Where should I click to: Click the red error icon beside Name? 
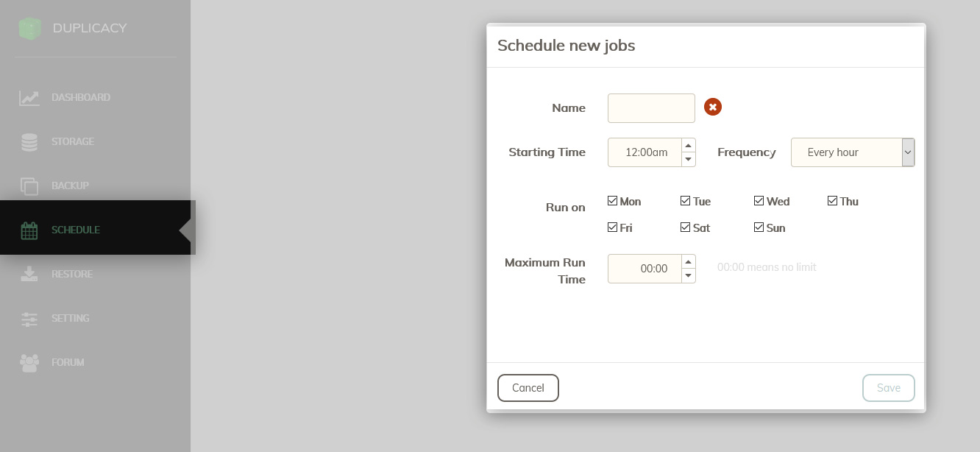(713, 107)
